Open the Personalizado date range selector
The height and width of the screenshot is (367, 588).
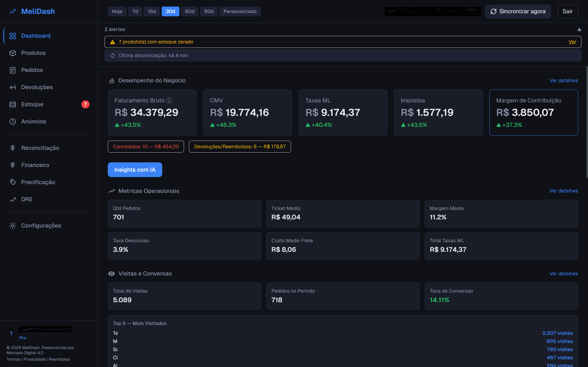point(240,11)
